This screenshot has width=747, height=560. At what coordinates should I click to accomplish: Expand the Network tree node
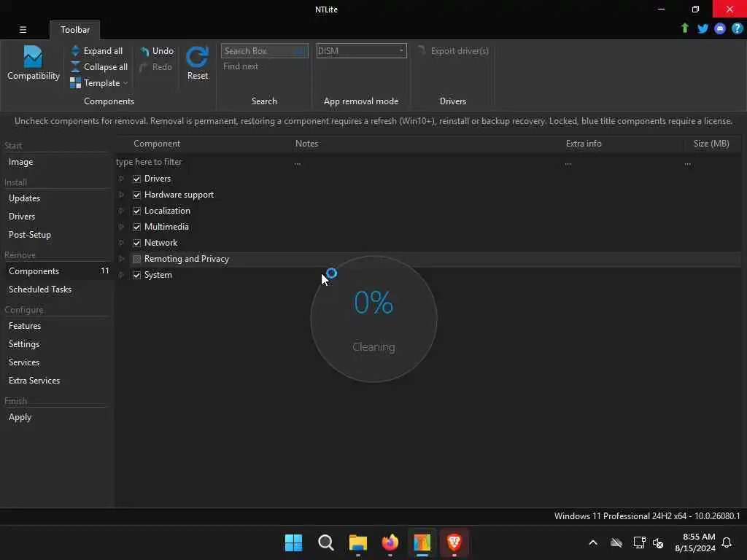pos(122,243)
